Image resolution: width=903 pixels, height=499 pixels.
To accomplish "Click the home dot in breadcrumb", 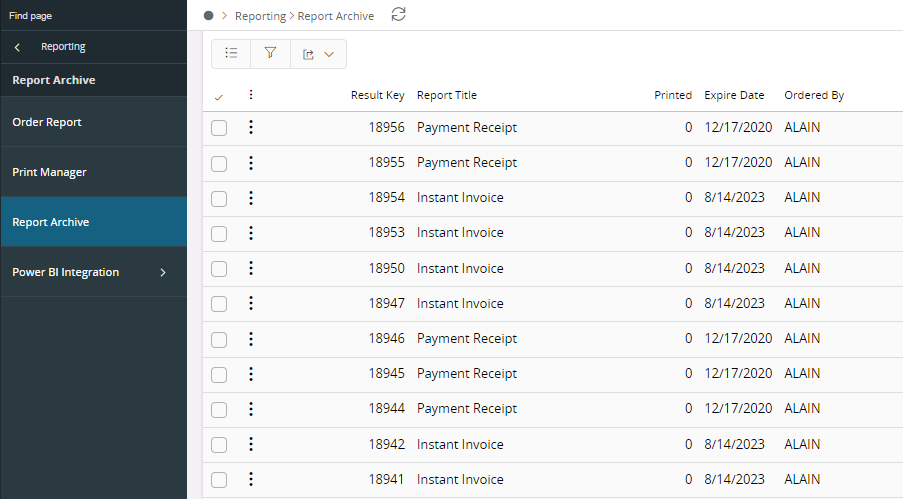I will [208, 16].
